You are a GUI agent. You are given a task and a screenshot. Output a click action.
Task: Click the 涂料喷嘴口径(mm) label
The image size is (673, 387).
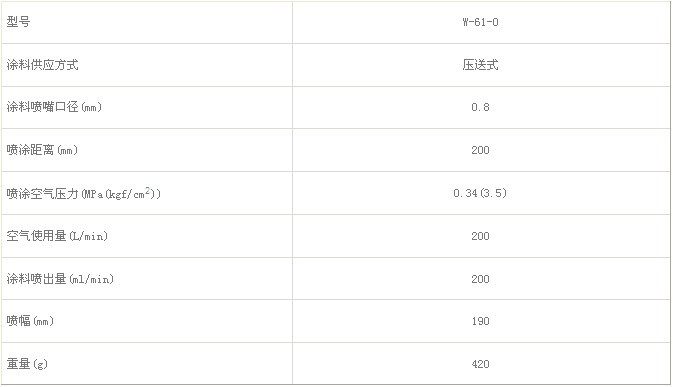coord(54,107)
